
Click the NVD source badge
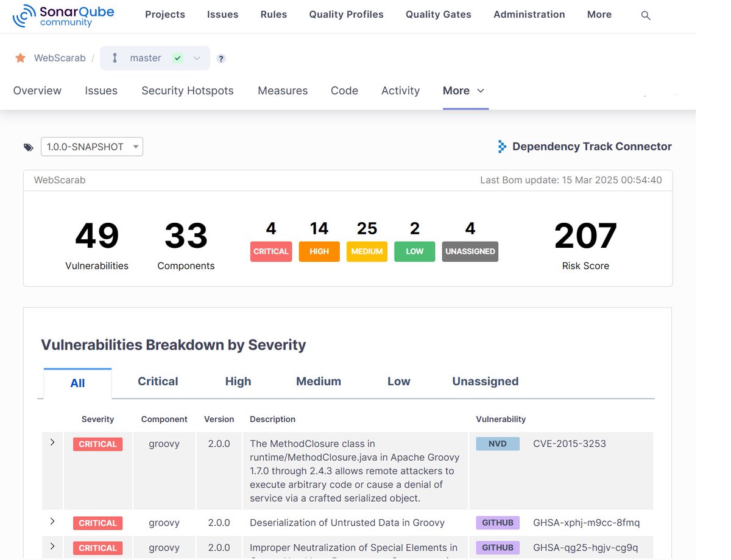pos(498,444)
